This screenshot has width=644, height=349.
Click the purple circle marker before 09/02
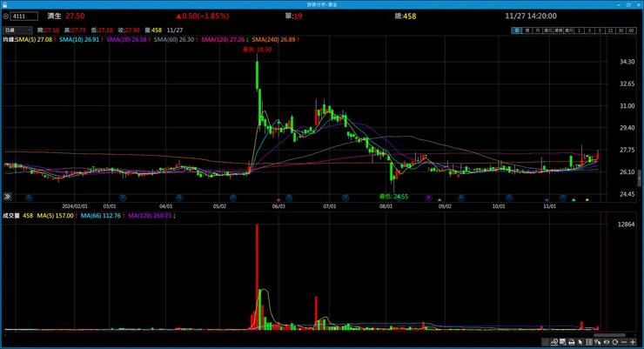[429, 198]
